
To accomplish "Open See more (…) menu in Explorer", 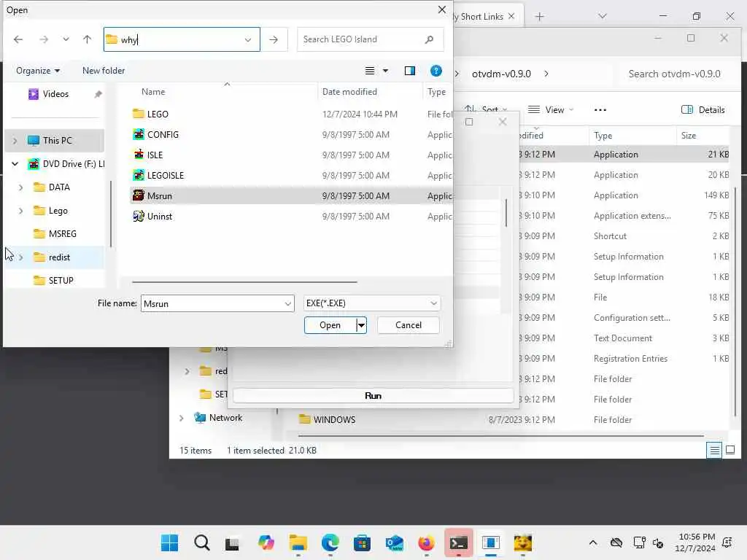I will point(600,110).
